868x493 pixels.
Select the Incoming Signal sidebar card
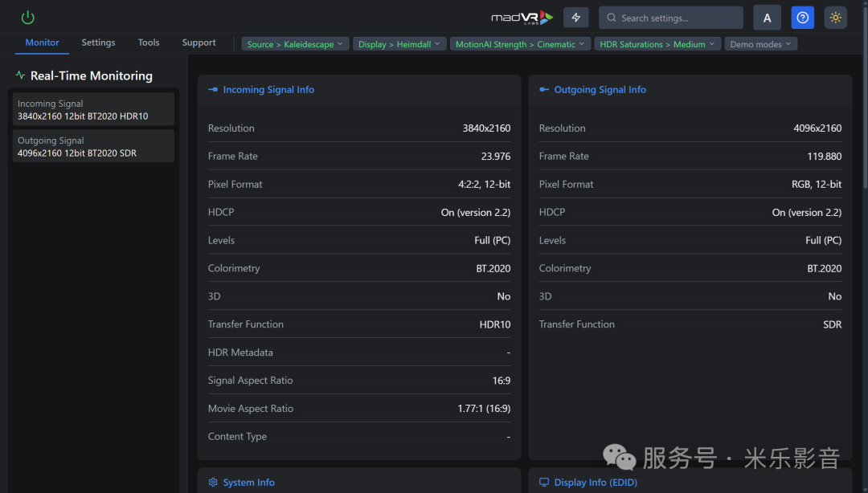[93, 109]
